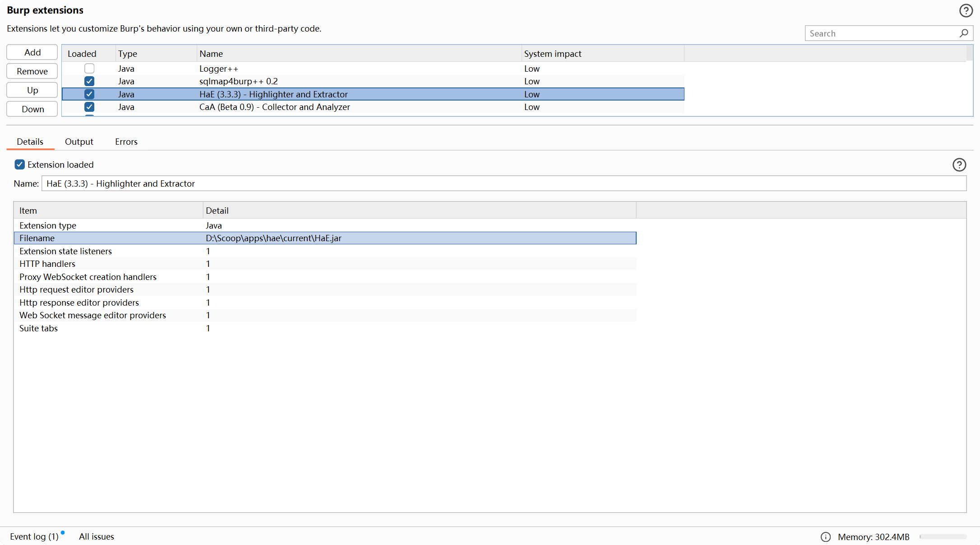
Task: Open the All issues panel
Action: [x=97, y=536]
